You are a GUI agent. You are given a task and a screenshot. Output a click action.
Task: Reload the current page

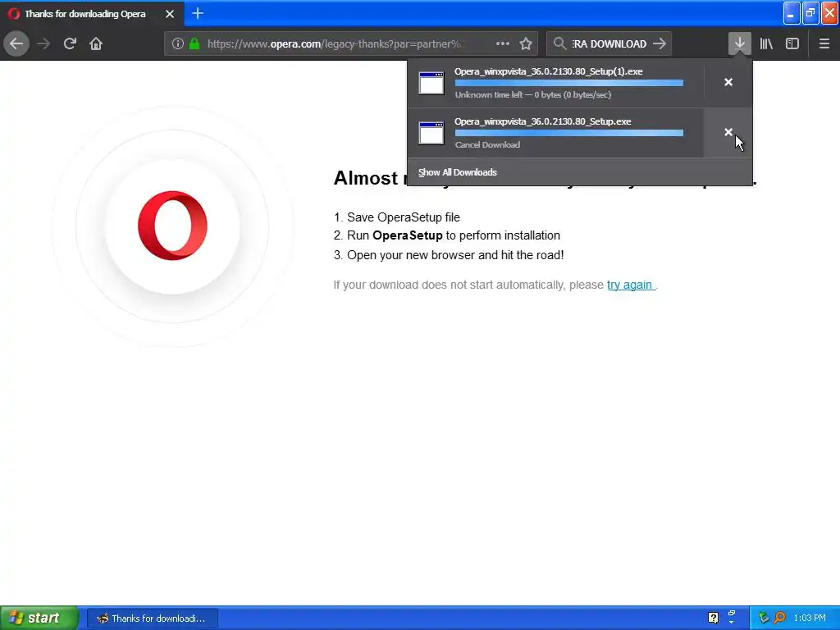70,43
